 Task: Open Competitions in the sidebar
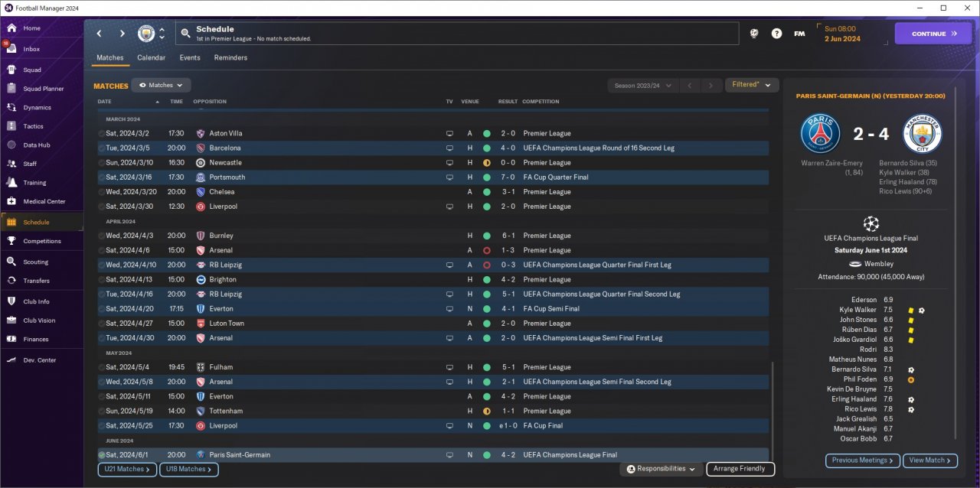point(42,241)
